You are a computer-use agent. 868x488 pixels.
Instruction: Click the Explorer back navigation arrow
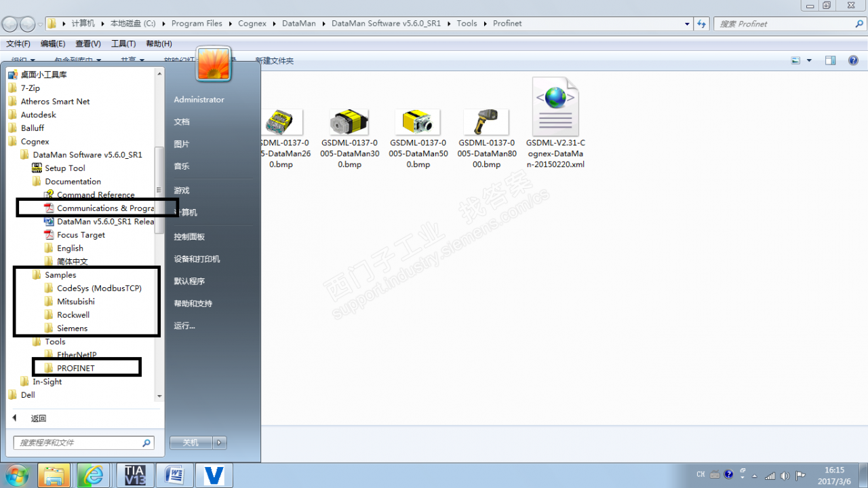[9, 24]
